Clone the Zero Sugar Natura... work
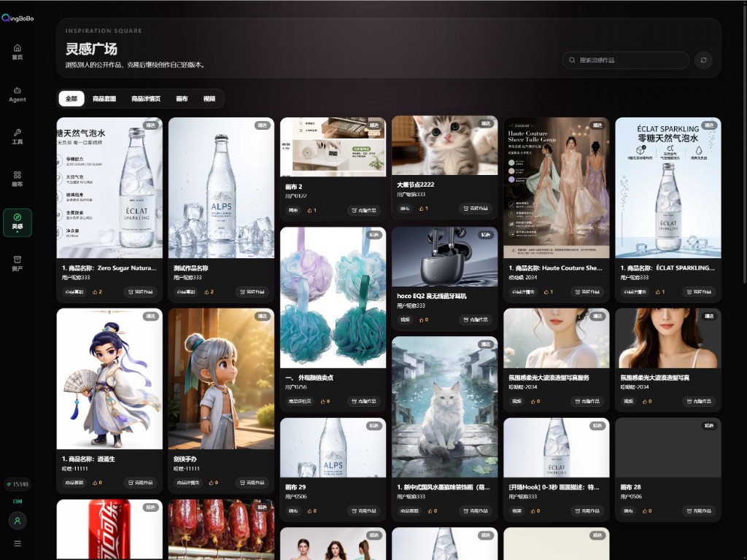The height and width of the screenshot is (560, 747). pos(141,292)
